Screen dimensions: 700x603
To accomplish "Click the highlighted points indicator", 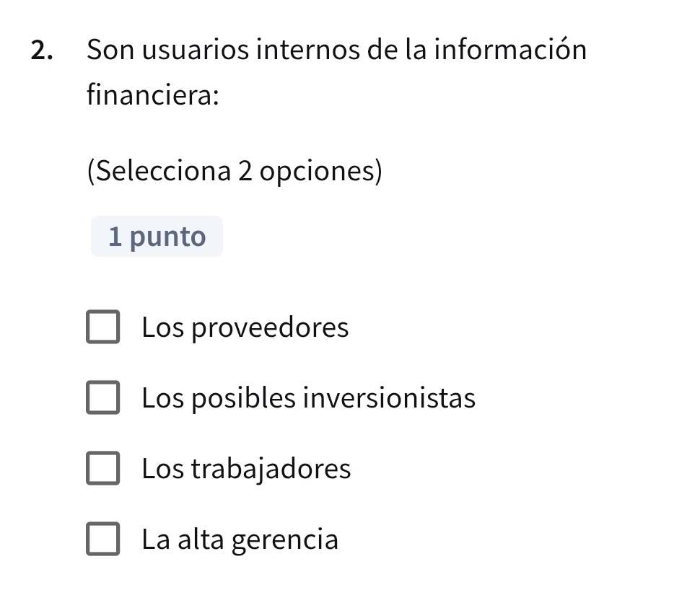I will coord(157,236).
